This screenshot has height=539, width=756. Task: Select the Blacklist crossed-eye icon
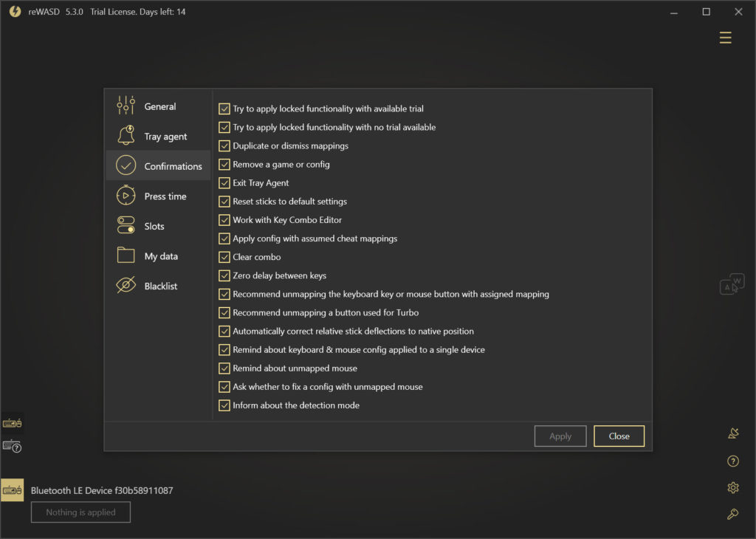[x=126, y=286]
